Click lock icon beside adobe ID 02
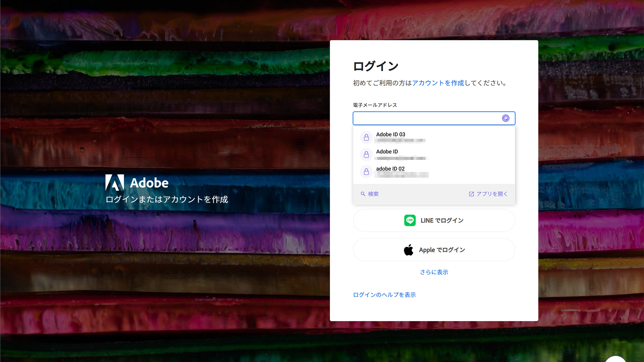Screen dimensions: 644x362 pos(366,172)
